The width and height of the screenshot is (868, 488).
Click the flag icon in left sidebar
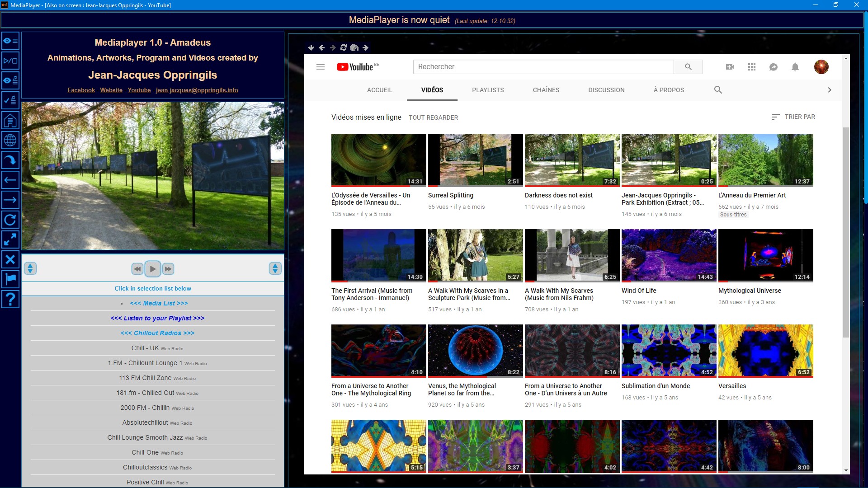[x=10, y=279]
